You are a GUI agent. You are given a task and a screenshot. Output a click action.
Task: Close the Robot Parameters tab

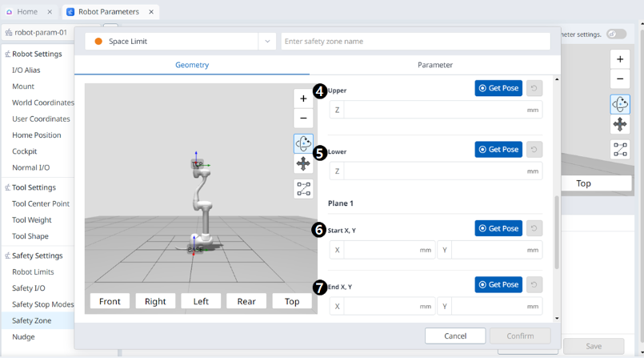tap(151, 12)
